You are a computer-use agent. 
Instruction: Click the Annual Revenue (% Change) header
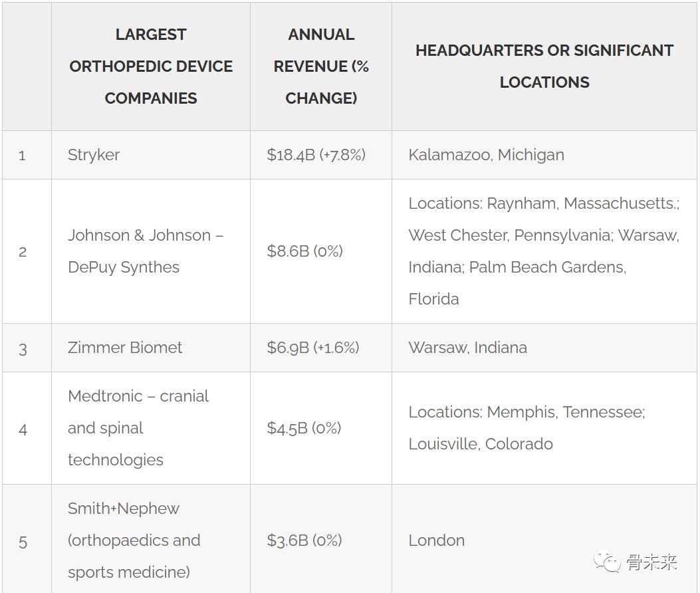[321, 66]
